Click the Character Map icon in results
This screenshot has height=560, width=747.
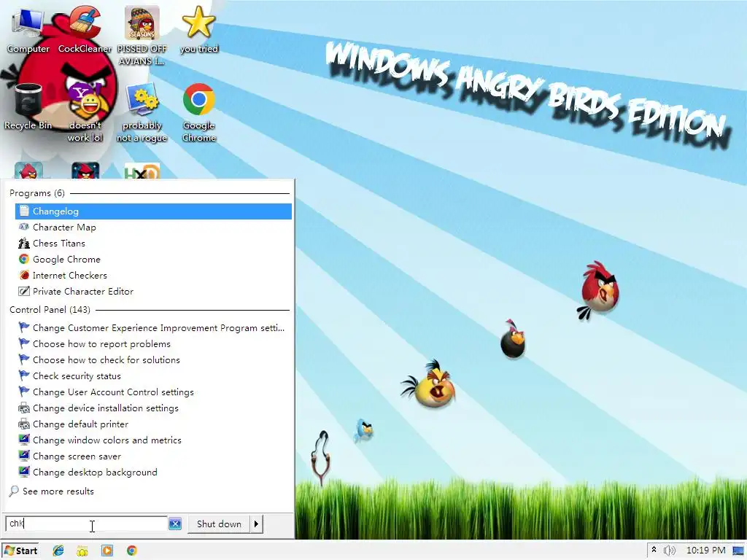click(24, 227)
